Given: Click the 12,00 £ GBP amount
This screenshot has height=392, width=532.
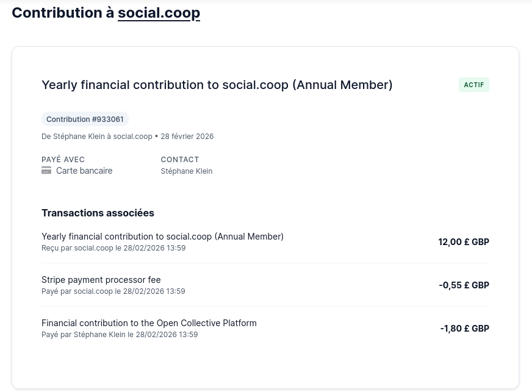Looking at the screenshot, I should click(464, 242).
